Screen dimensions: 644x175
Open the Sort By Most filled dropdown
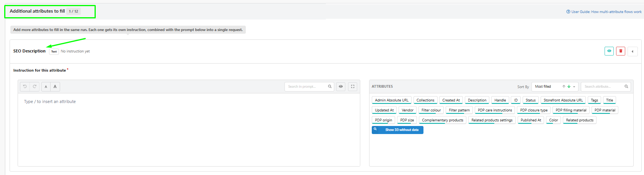(555, 87)
